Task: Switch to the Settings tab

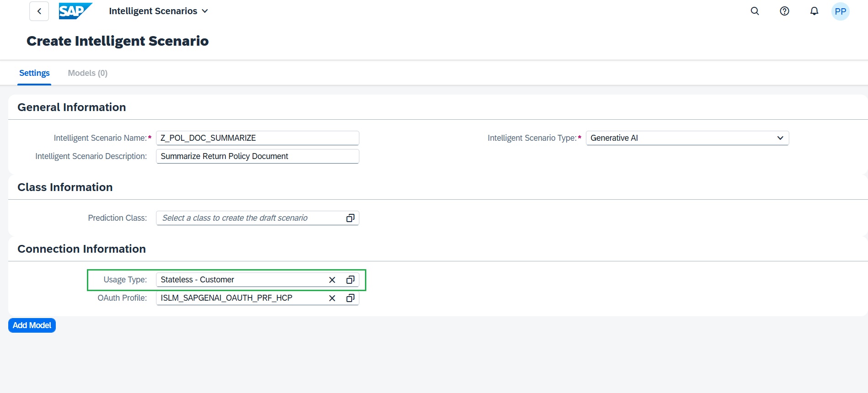Action: coord(34,73)
